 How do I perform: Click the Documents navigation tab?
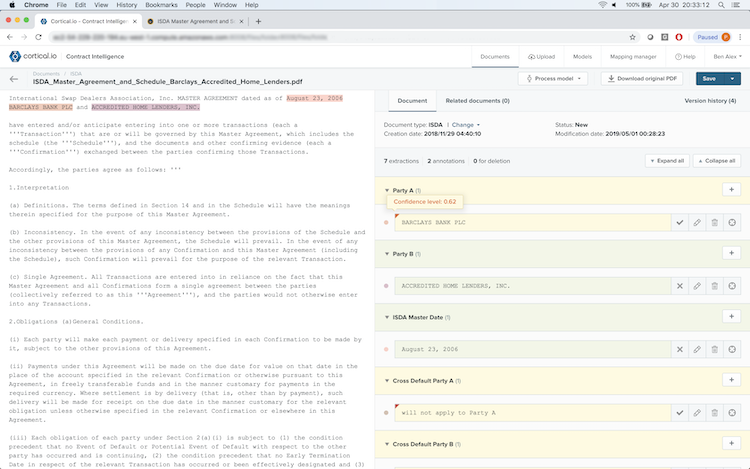(x=495, y=56)
